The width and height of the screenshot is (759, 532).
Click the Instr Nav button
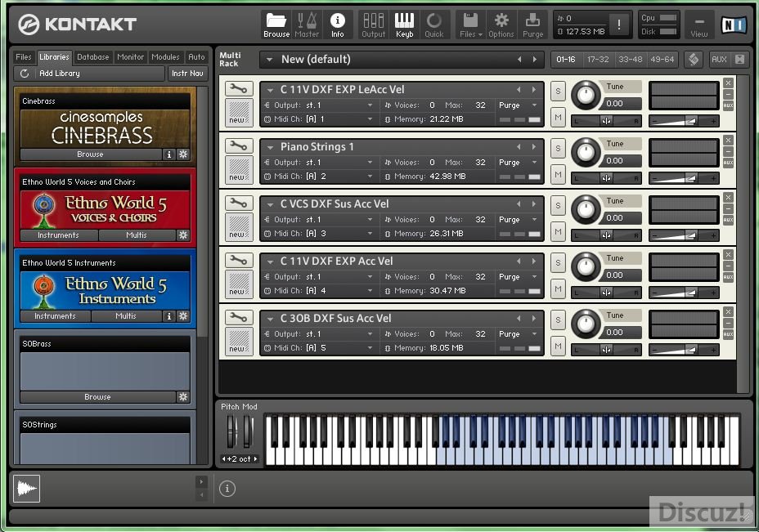click(187, 74)
